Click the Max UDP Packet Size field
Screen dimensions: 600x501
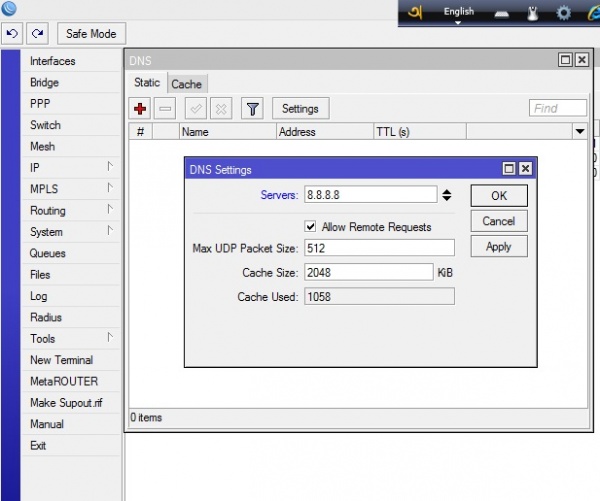point(379,248)
